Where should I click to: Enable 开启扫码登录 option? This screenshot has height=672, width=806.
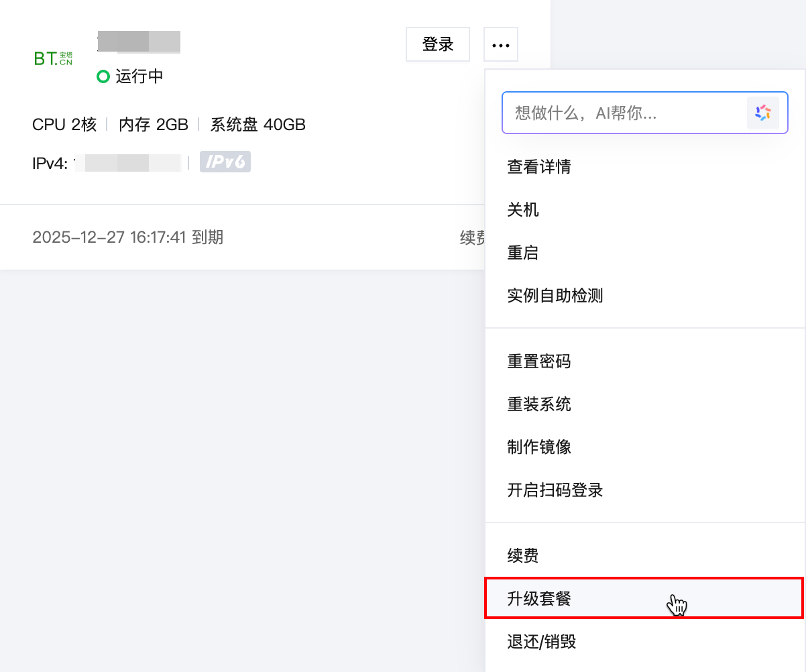pos(555,490)
